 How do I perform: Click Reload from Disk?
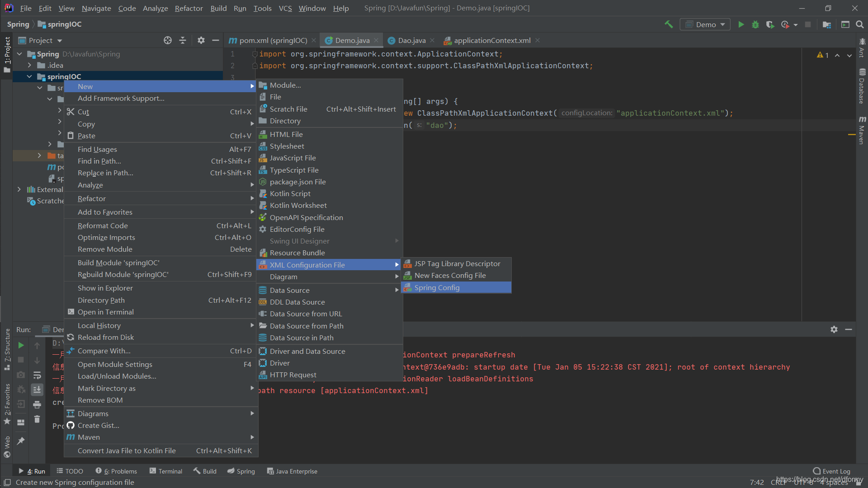[x=160, y=337]
